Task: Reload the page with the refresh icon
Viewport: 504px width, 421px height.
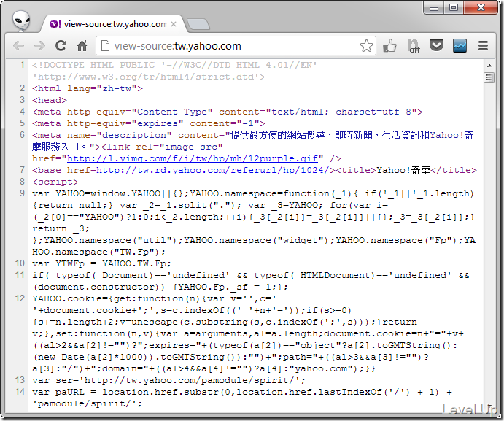Action: click(61, 46)
